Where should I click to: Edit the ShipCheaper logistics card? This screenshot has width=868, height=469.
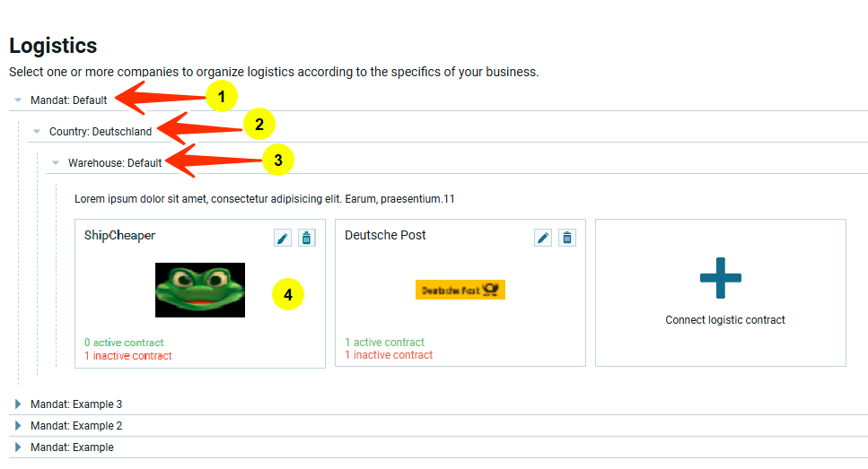click(283, 238)
